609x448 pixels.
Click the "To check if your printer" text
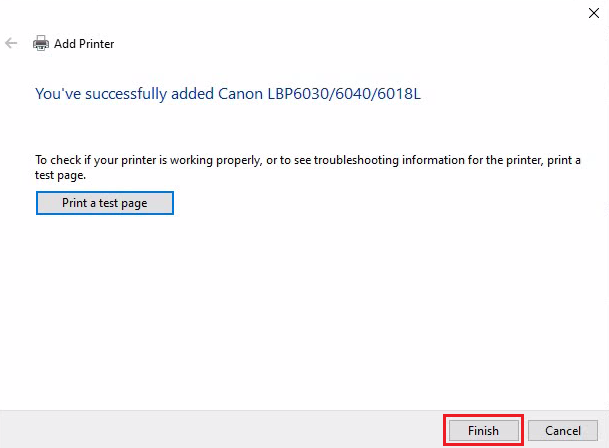pyautogui.click(x=90, y=160)
